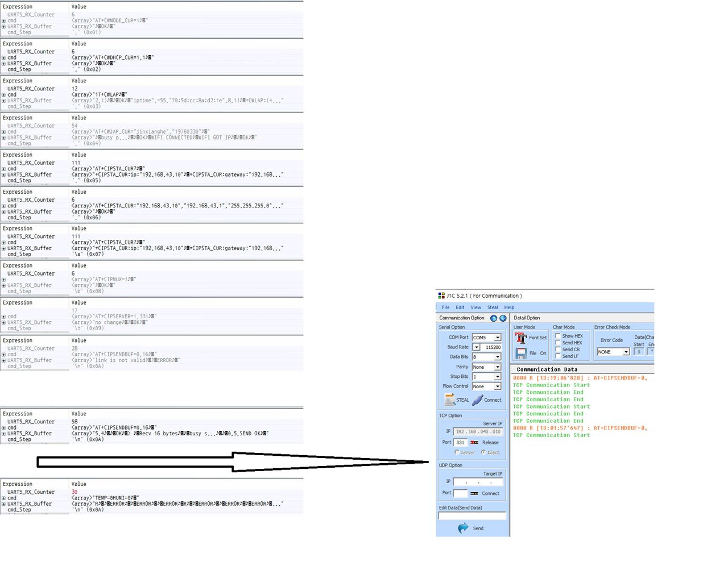Expand the cmd row showing AT+CWMODE_CUR=1
This screenshot has width=728, height=570.
[3, 20]
